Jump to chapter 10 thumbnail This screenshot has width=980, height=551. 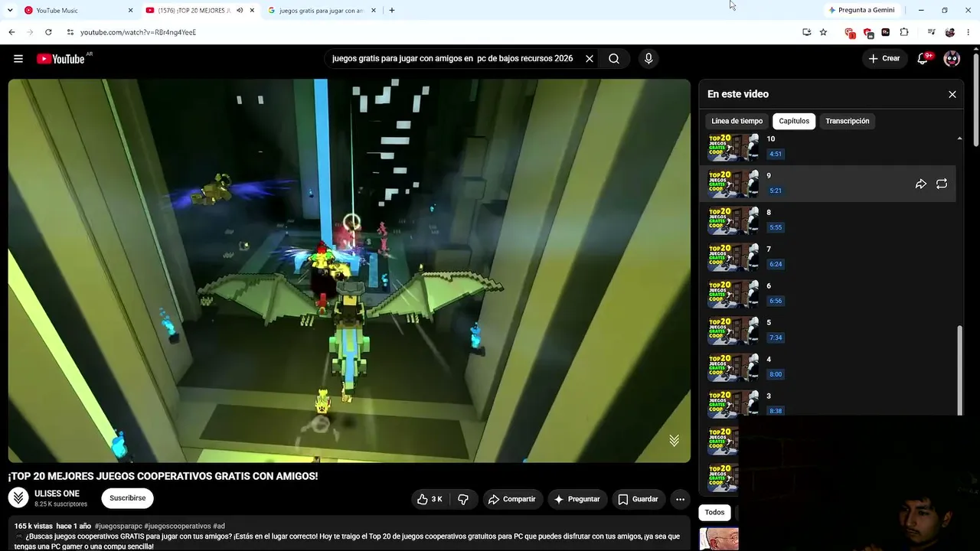click(733, 147)
